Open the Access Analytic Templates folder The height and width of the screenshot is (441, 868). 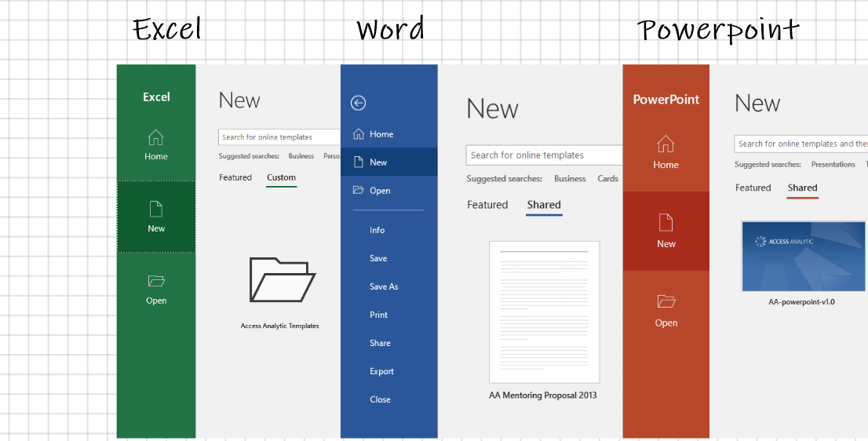pyautogui.click(x=283, y=279)
